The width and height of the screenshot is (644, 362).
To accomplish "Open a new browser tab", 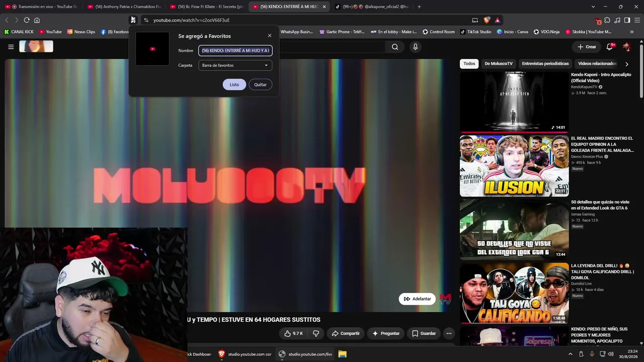I will (419, 7).
